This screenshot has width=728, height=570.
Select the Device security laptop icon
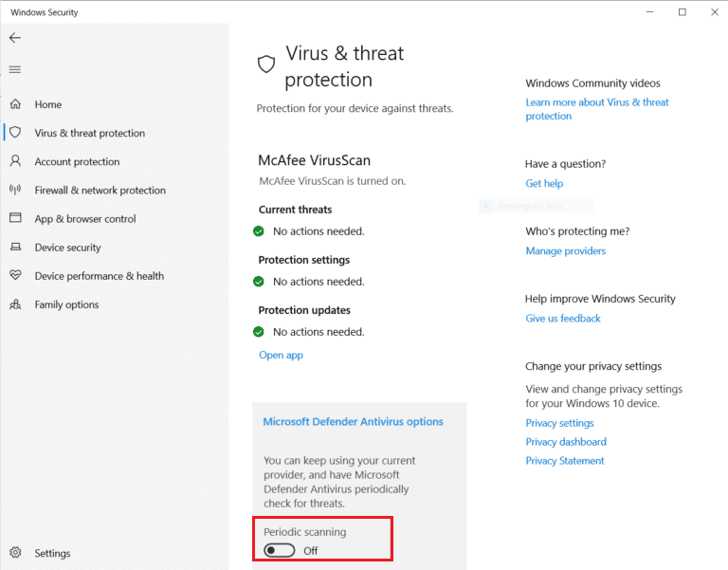tap(15, 248)
